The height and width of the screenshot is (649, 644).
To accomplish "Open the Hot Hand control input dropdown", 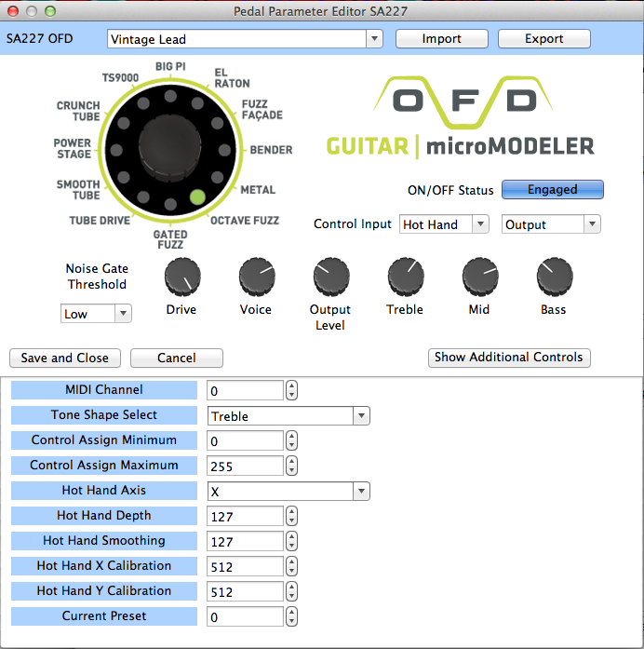I will pos(444,224).
